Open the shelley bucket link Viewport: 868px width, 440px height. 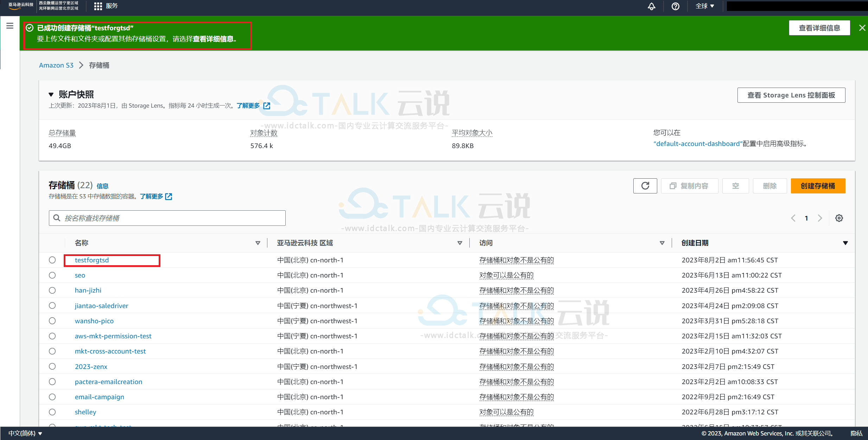pyautogui.click(x=85, y=412)
